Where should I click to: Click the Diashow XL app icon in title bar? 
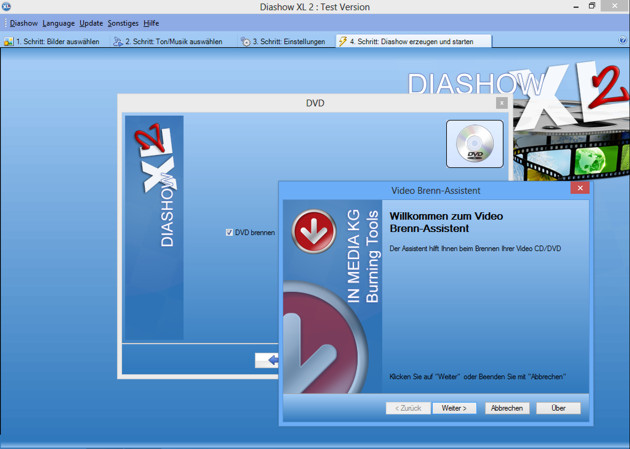pyautogui.click(x=6, y=6)
